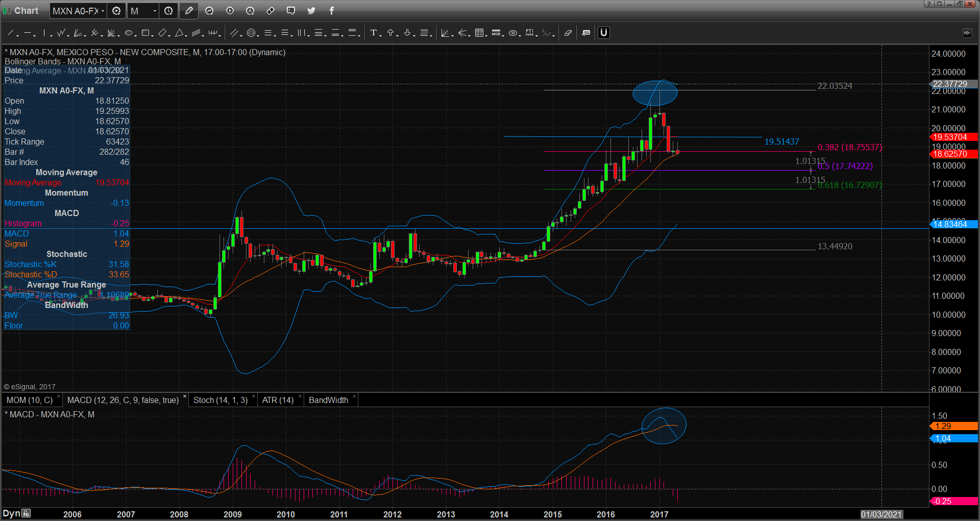Select the vertical line drawing tool
The image size is (980, 521).
44,33
